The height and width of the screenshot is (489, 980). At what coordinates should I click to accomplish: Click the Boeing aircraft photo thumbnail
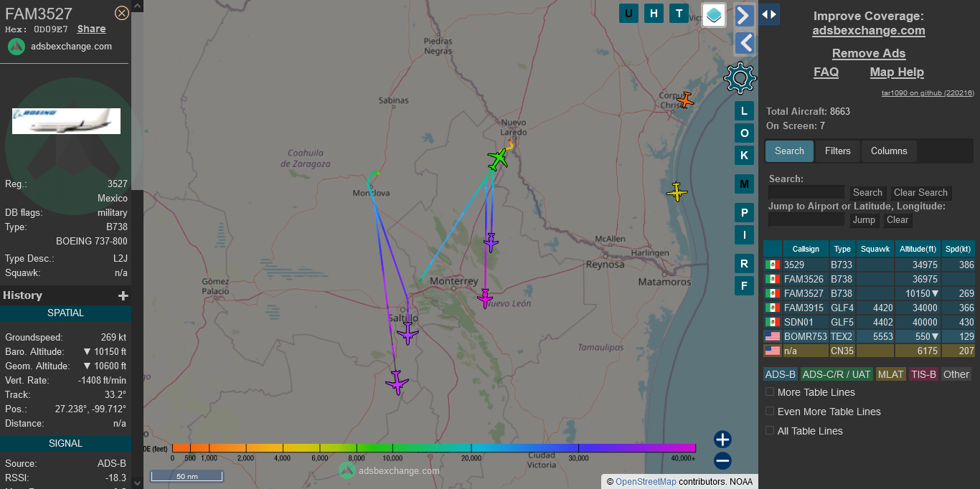click(x=66, y=121)
